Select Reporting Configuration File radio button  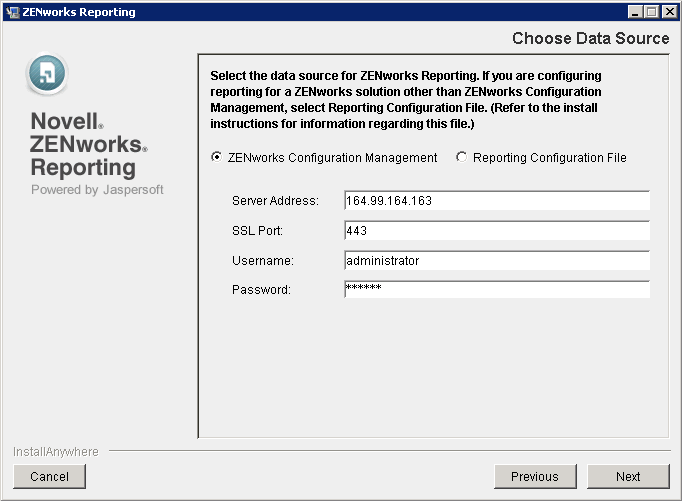(x=461, y=157)
